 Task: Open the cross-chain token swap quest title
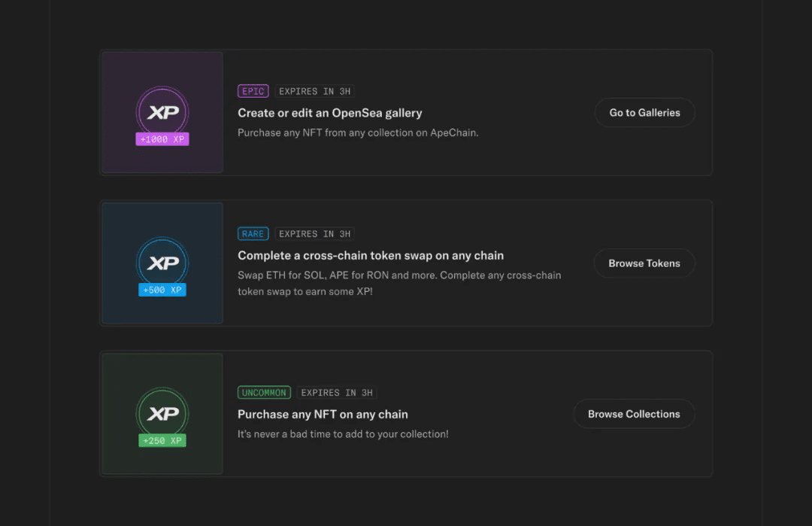click(371, 256)
